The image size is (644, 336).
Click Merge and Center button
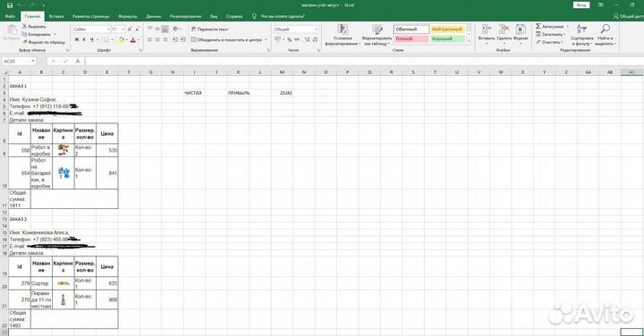pyautogui.click(x=229, y=40)
